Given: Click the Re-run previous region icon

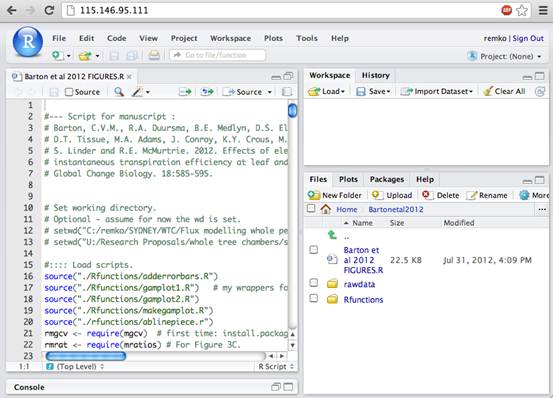Looking at the screenshot, I should (x=207, y=92).
